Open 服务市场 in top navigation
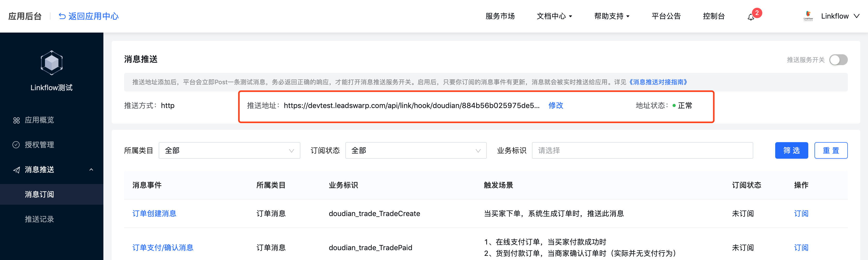This screenshot has height=260, width=868. (500, 16)
